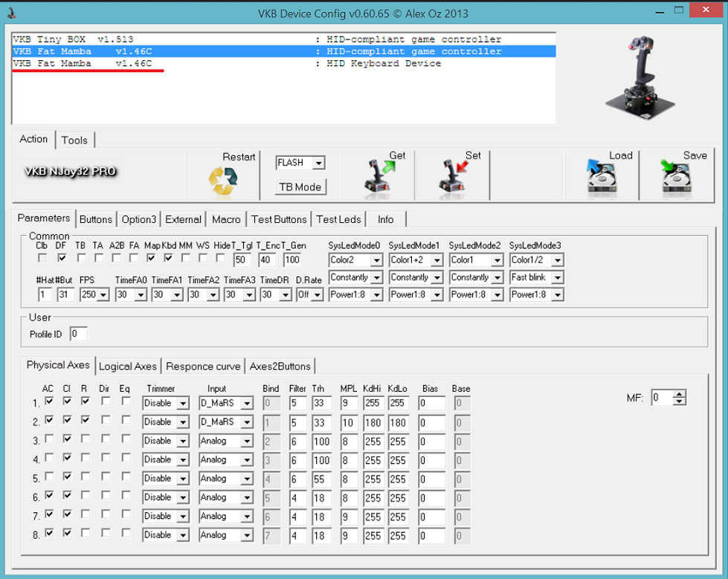Screen dimensions: 728x579
Task: Open TimeFA0 30 dropdown
Action: (x=141, y=294)
